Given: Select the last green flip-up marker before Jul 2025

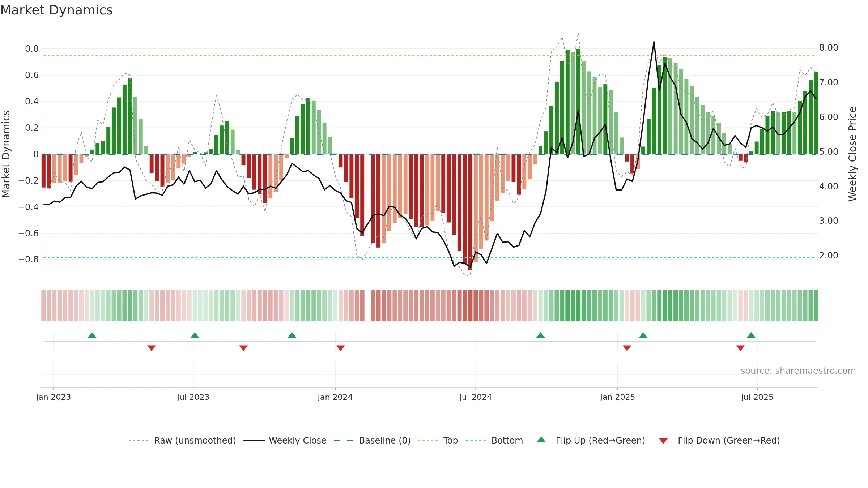Looking at the screenshot, I should [x=751, y=335].
